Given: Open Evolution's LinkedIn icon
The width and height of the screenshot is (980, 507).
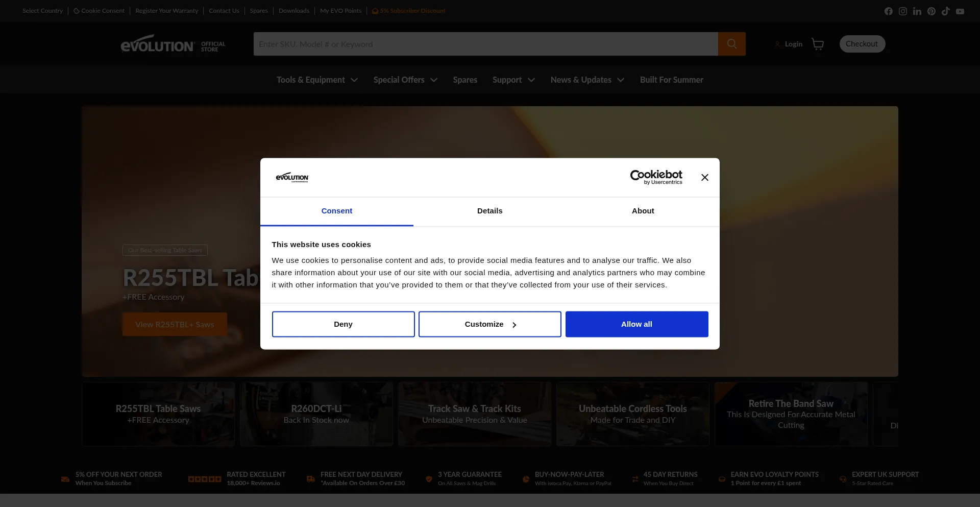Looking at the screenshot, I should pos(917,11).
